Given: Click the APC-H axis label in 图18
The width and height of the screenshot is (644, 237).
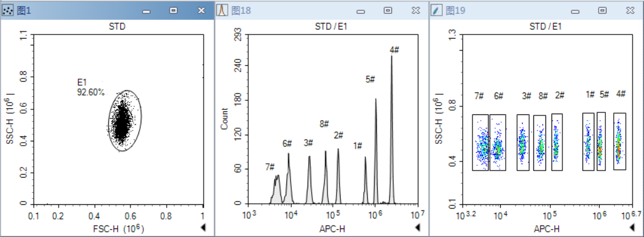Looking at the screenshot, I should (x=333, y=229).
